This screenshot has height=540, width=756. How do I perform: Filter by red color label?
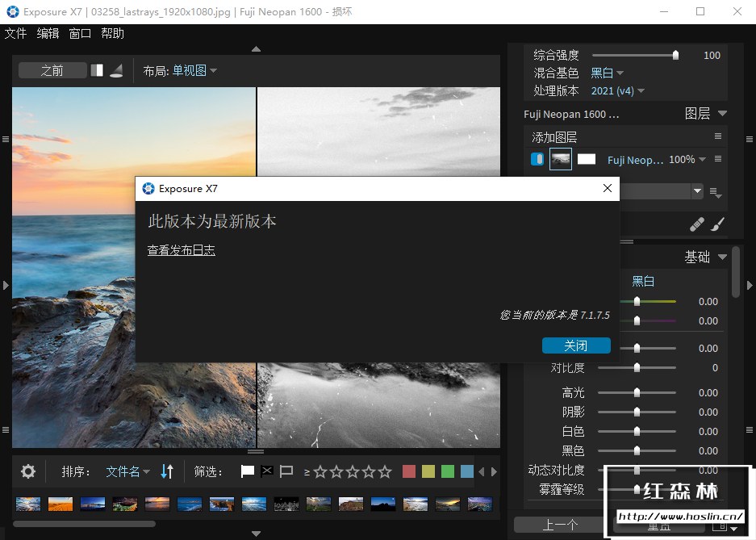409,471
